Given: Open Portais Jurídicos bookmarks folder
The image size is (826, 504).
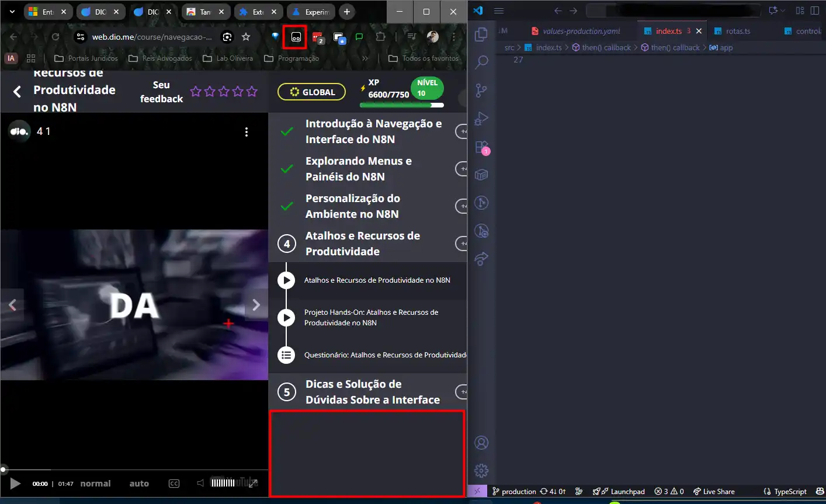Looking at the screenshot, I should (x=86, y=58).
